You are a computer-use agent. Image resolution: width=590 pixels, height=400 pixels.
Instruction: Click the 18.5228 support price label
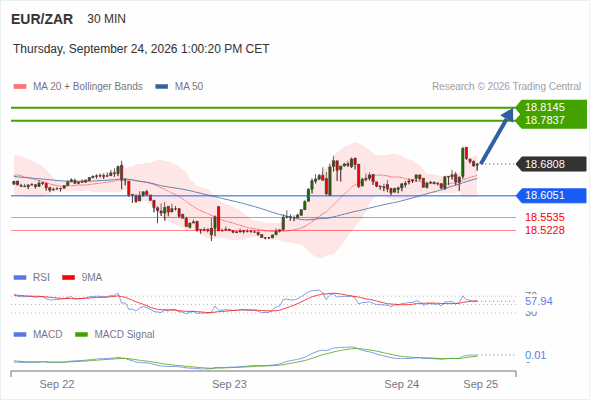point(545,230)
